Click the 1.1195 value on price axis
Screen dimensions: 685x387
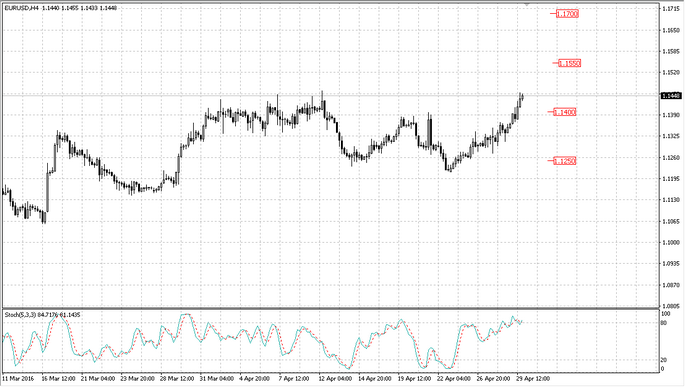pos(671,179)
